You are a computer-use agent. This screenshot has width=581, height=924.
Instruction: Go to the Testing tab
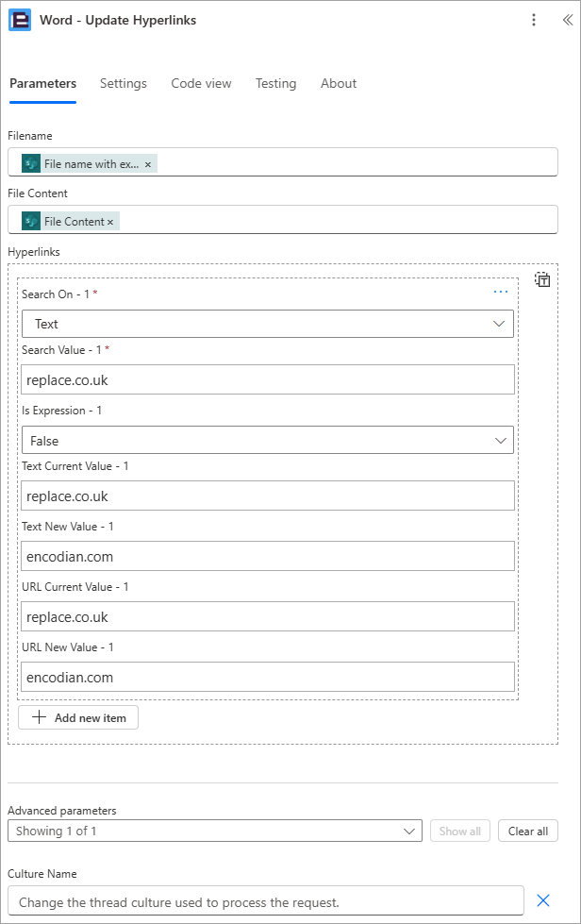[275, 84]
